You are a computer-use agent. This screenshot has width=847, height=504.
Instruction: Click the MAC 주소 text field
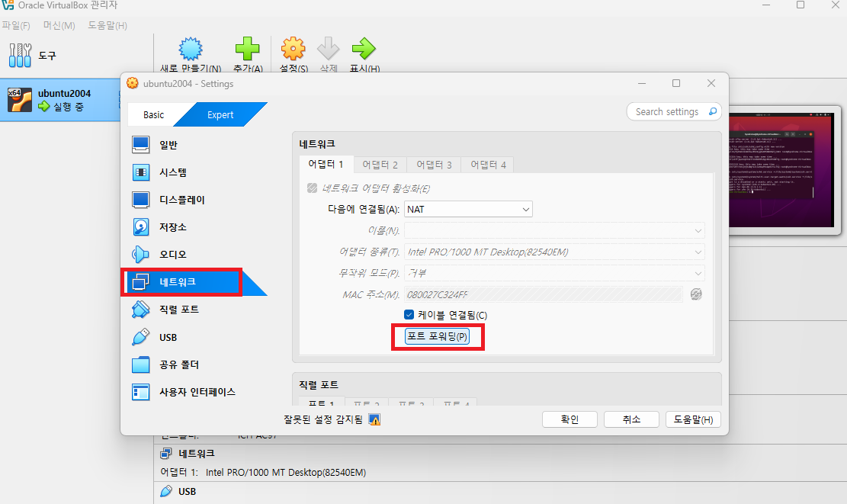pyautogui.click(x=544, y=294)
